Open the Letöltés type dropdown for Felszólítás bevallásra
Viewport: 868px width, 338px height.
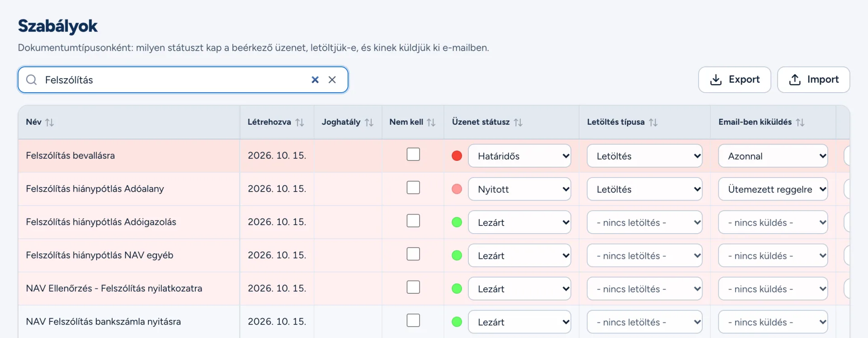[645, 156]
